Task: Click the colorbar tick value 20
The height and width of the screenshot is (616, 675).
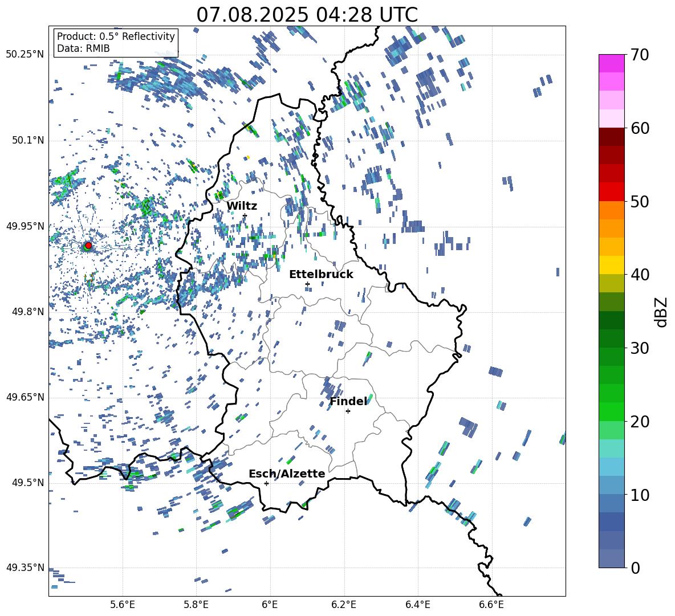Action: pos(640,421)
